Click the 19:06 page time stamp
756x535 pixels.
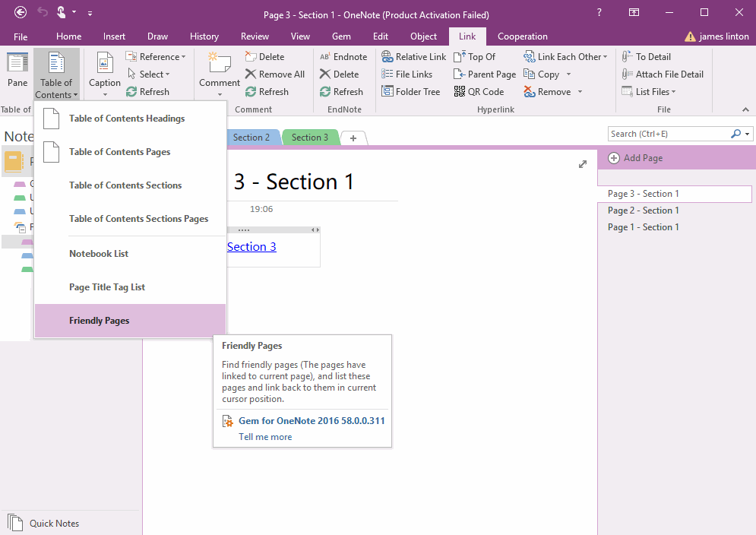[x=261, y=210]
